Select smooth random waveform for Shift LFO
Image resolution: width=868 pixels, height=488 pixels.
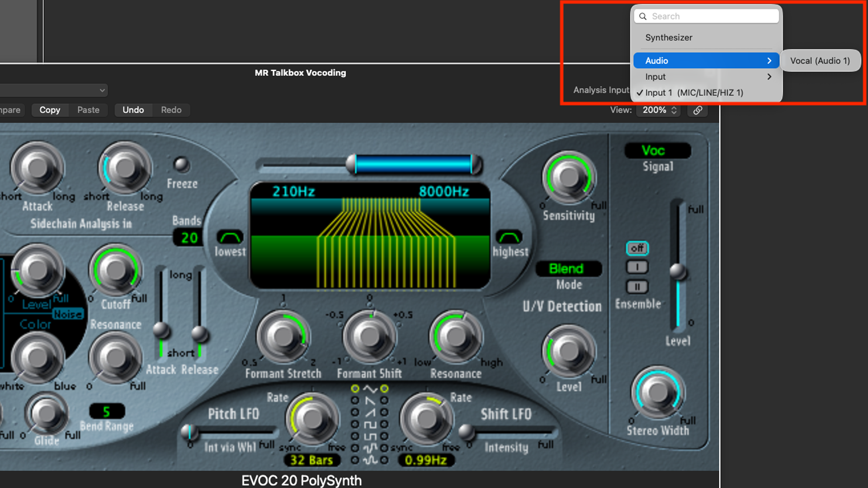[x=384, y=460]
